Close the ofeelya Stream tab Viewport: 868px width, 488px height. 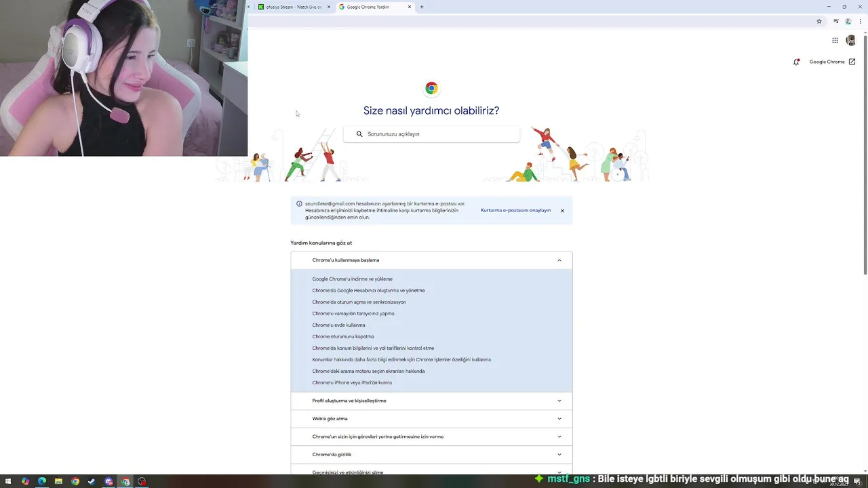[x=329, y=7]
